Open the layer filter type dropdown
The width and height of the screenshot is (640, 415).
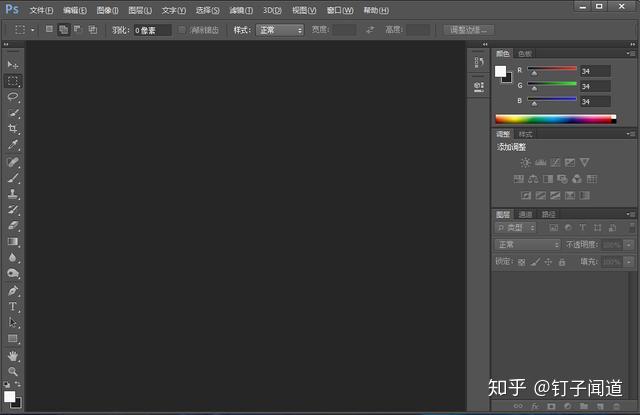(x=516, y=228)
